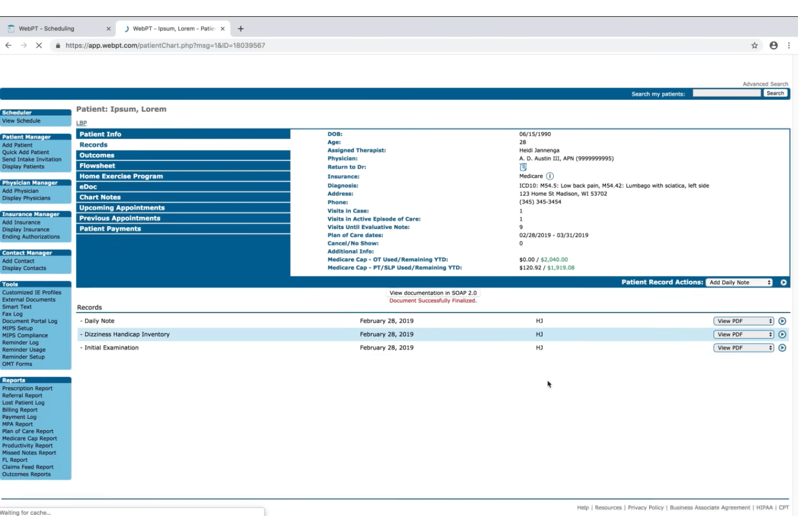The image size is (798, 532).
Task: Run the Patient Record Actions go button
Action: tap(783, 282)
